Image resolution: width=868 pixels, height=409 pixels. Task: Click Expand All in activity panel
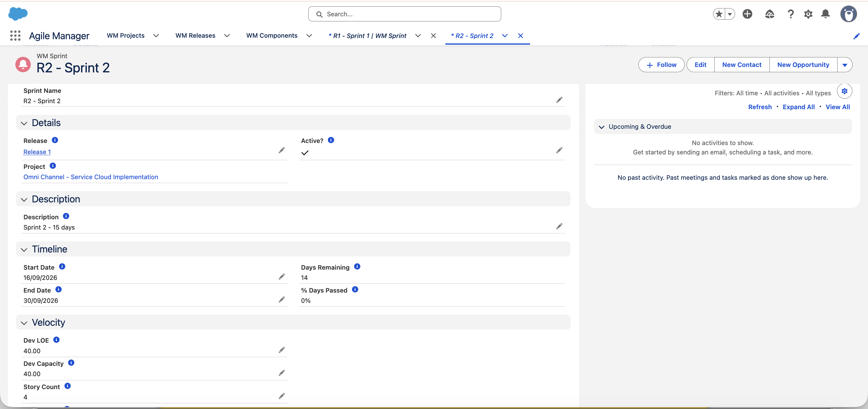click(799, 107)
